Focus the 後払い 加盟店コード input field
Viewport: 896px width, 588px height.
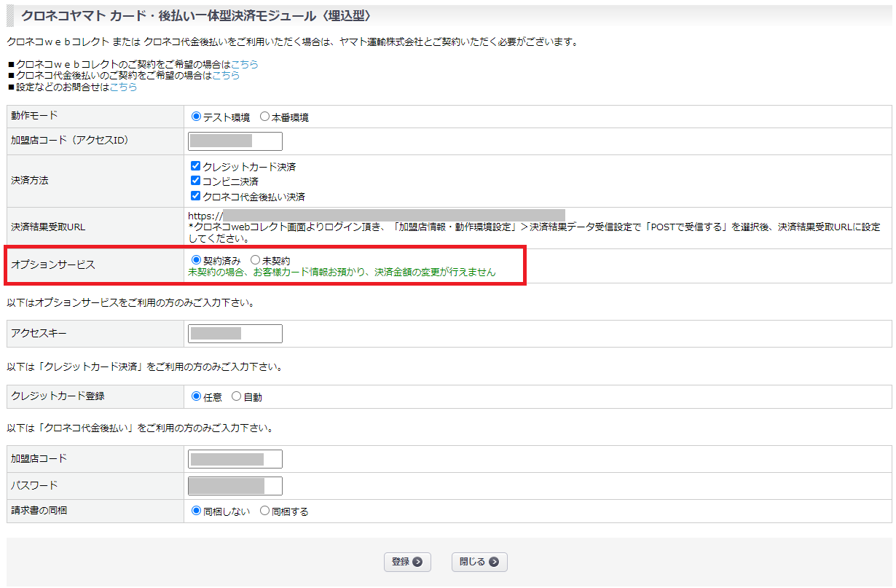click(235, 459)
